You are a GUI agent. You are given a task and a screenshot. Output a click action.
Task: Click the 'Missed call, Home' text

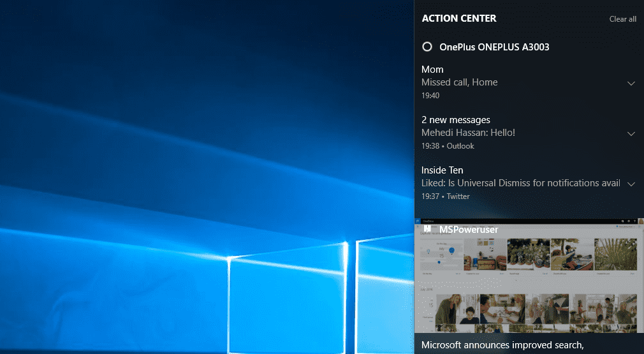point(459,82)
